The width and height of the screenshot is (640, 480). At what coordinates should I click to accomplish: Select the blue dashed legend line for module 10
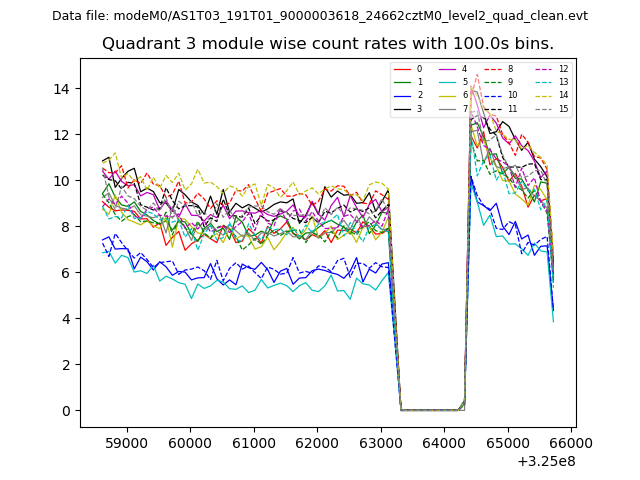point(493,95)
